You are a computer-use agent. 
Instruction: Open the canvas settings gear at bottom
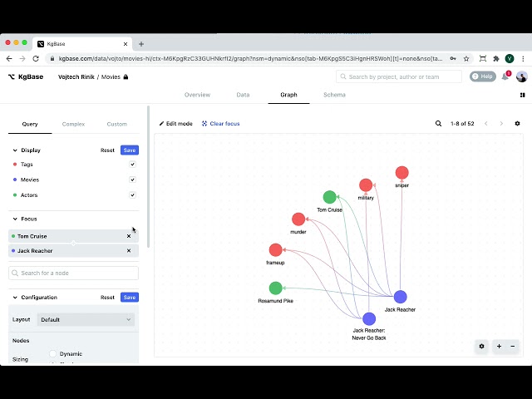(x=481, y=347)
